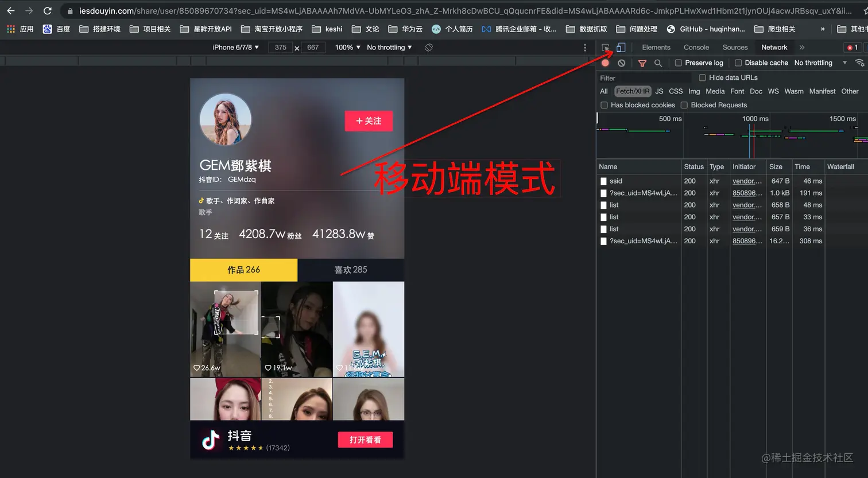Sort by Waterfall column header

846,166
